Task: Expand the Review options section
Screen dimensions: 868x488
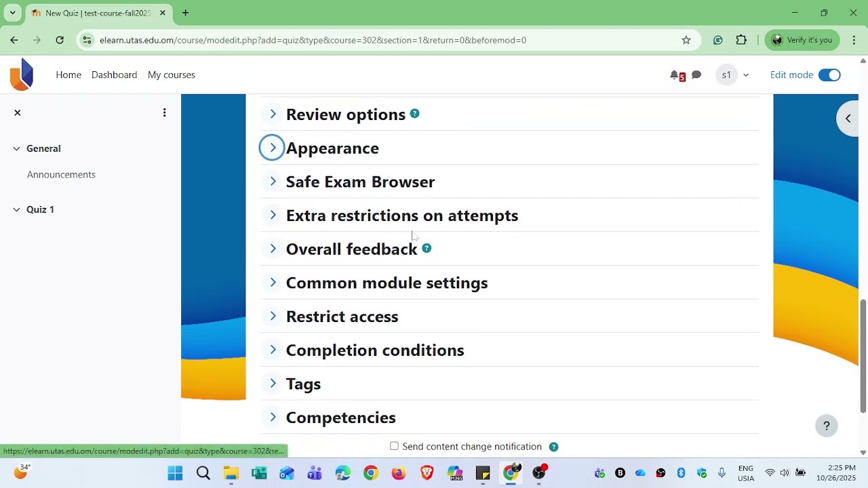Action: click(273, 114)
